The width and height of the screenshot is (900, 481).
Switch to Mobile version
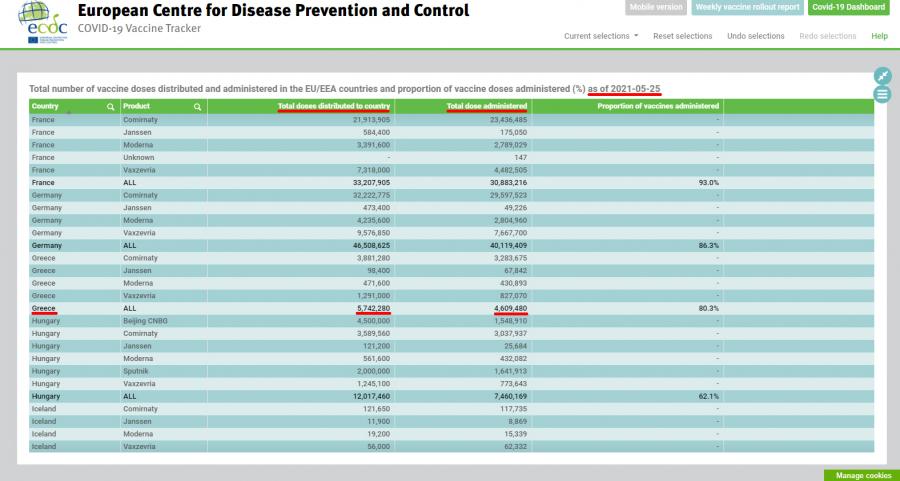656,8
